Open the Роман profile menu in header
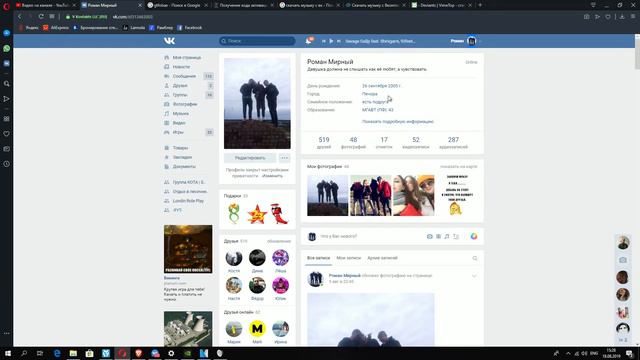 465,41
